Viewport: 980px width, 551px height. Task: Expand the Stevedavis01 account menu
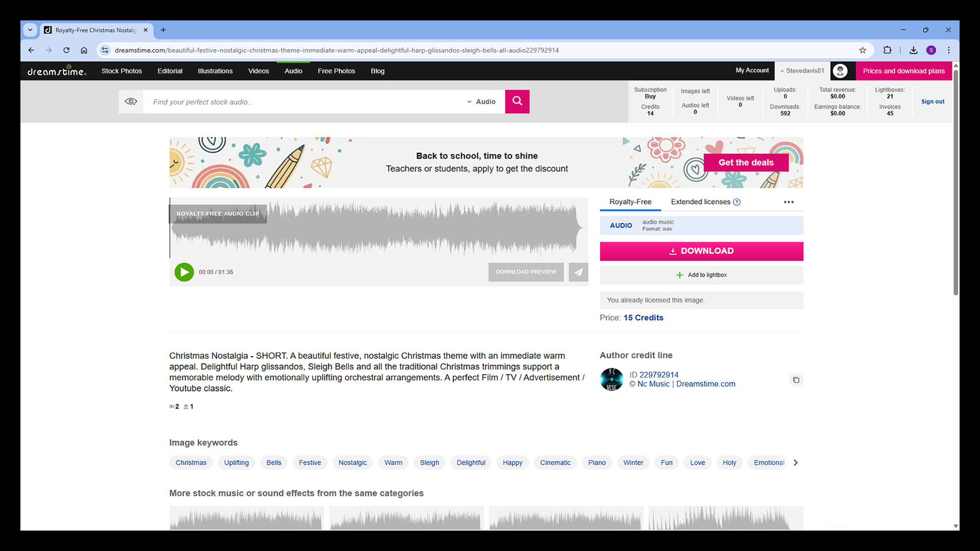(802, 71)
